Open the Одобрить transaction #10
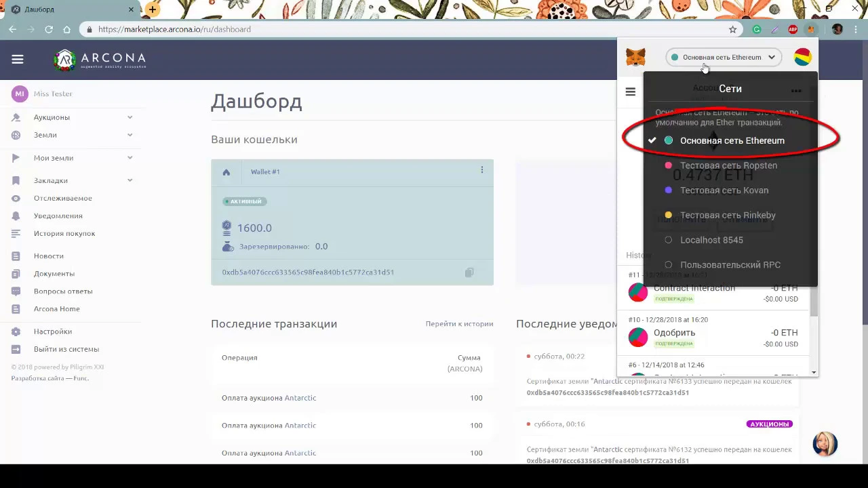The width and height of the screenshot is (868, 488). (713, 333)
